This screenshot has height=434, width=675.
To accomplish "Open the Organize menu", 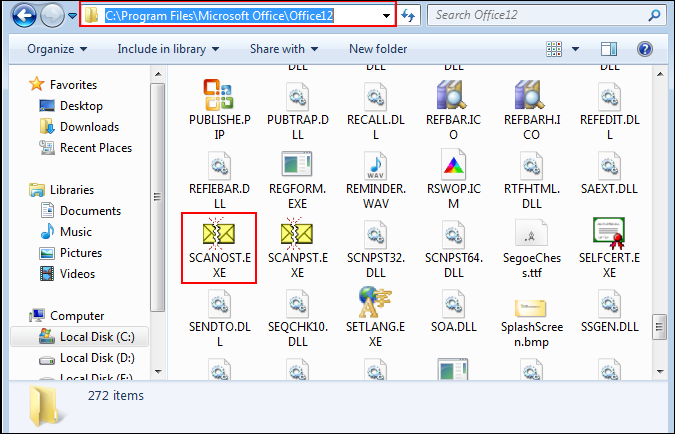I will pyautogui.click(x=57, y=49).
